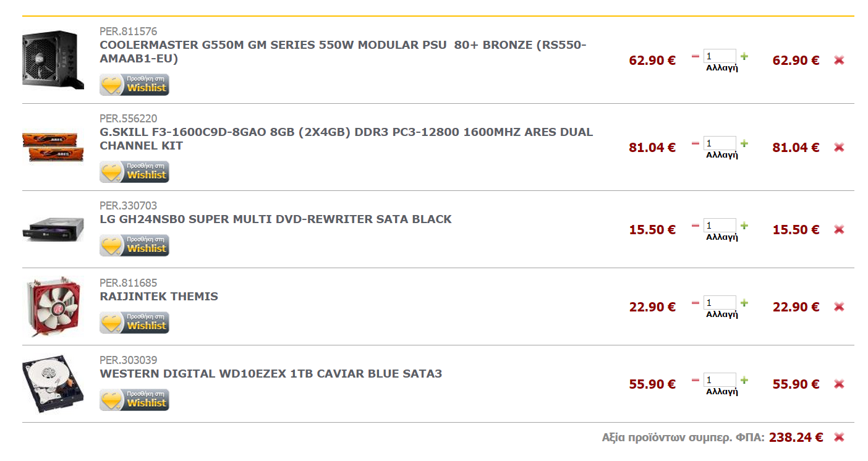Open the Coolermaster PSU product thumbnail
868x461 pixels.
coord(53,60)
